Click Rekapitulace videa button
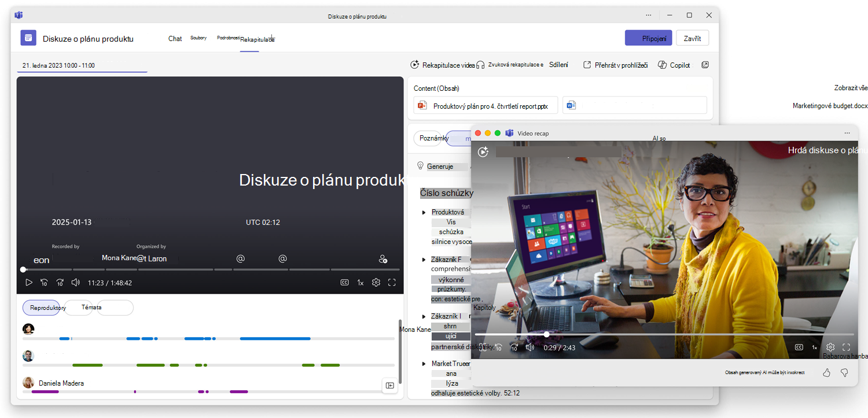868x418 pixels. (443, 65)
